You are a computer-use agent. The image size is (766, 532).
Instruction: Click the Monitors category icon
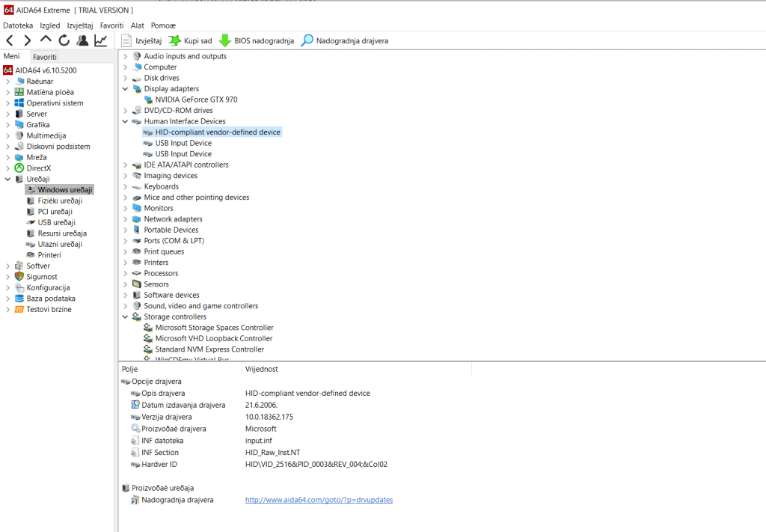coord(137,208)
